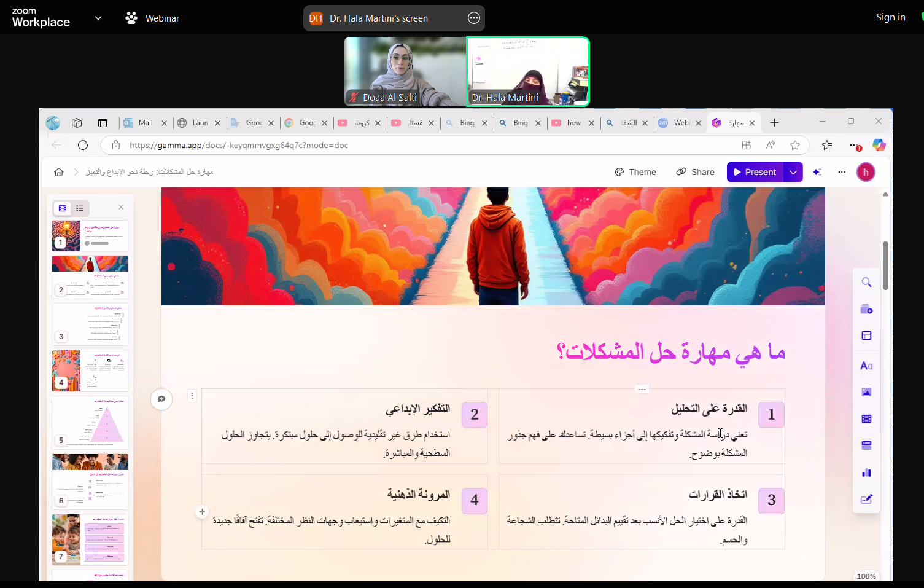Open the text formatting (Aa) panel

point(866,366)
